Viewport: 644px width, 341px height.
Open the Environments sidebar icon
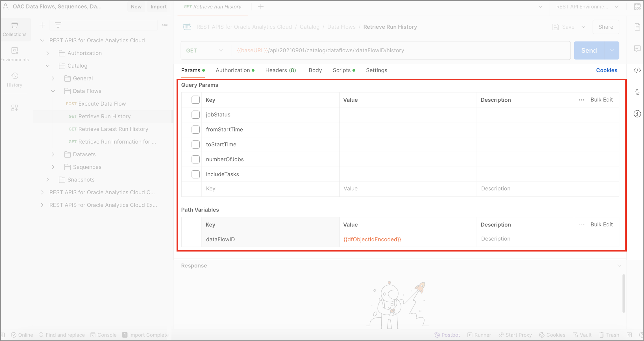(15, 54)
